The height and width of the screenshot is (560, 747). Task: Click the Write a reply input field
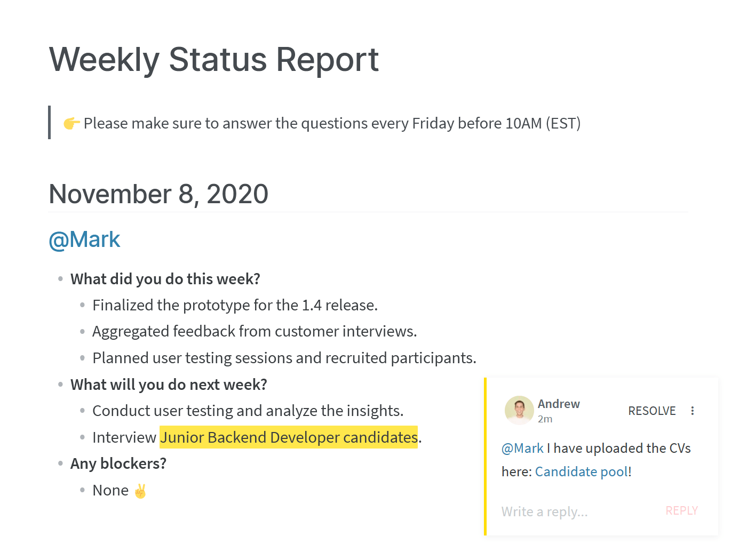point(576,511)
